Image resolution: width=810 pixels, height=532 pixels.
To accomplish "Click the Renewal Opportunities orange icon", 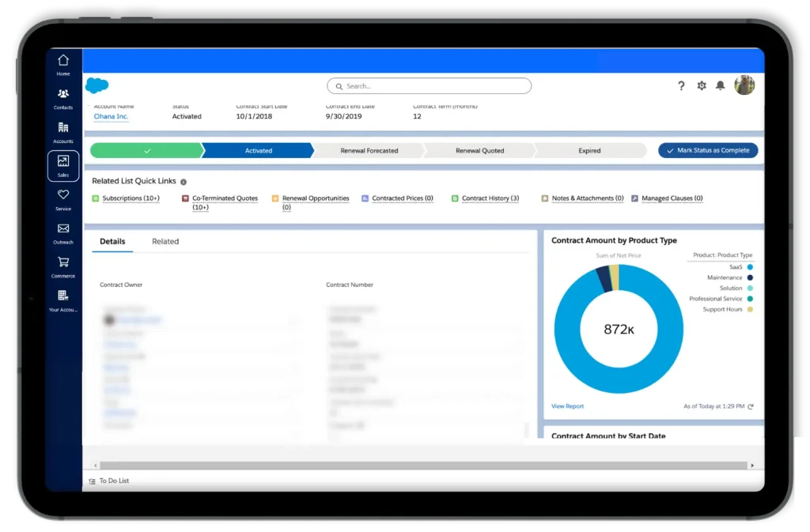I will click(275, 198).
